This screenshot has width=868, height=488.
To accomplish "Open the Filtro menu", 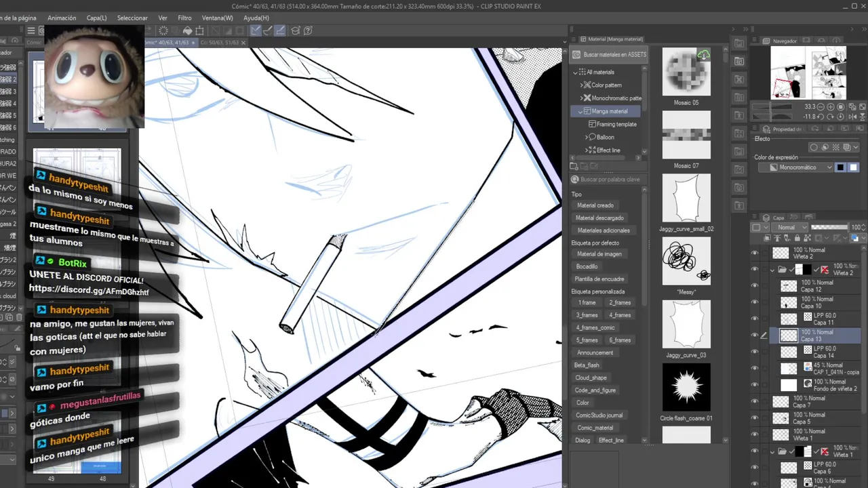I will click(x=184, y=18).
